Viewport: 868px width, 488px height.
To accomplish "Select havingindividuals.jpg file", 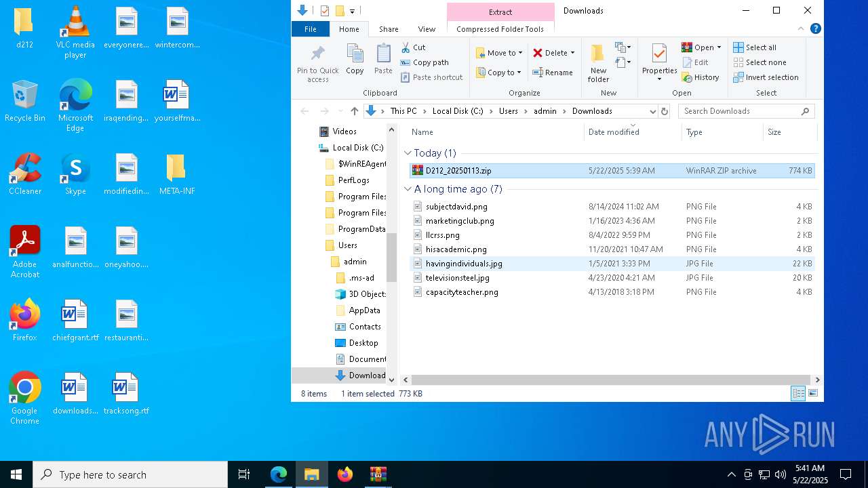I will click(x=612, y=264).
